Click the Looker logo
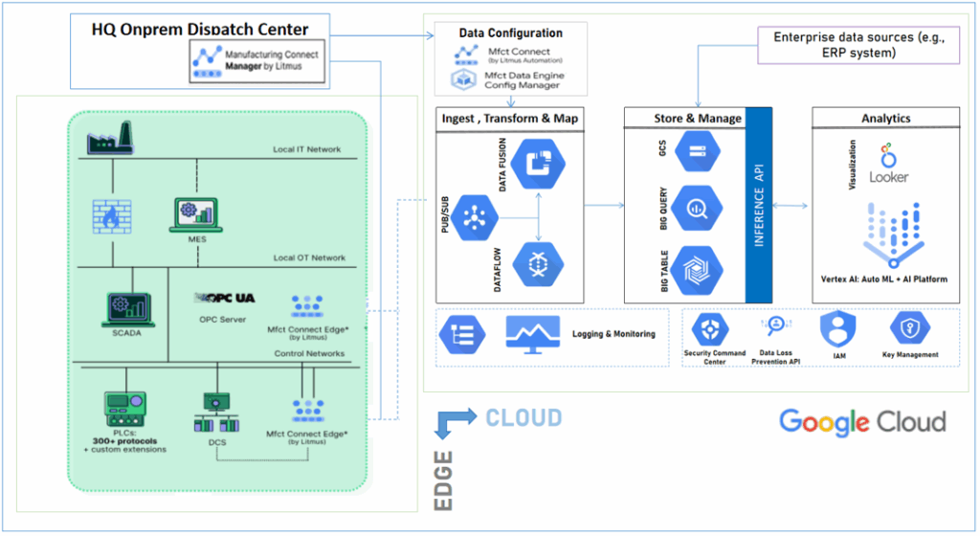The width and height of the screenshot is (980, 536). tap(889, 165)
